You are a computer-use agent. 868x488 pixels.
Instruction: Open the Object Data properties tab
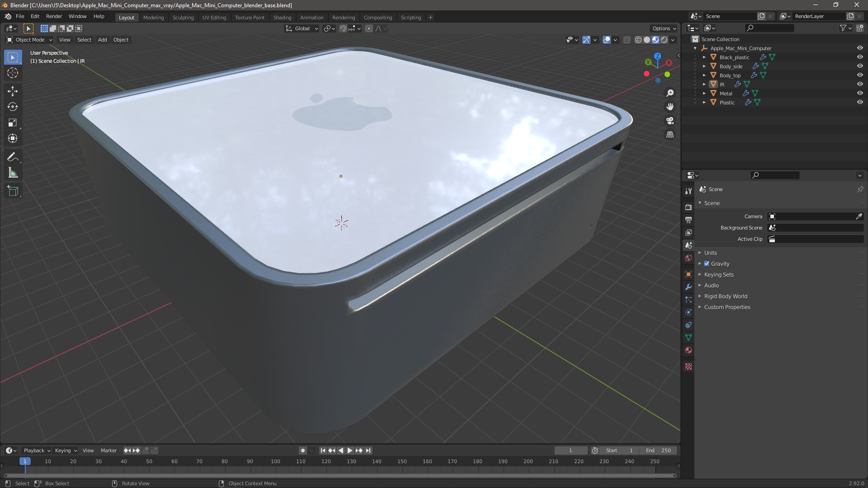click(689, 338)
